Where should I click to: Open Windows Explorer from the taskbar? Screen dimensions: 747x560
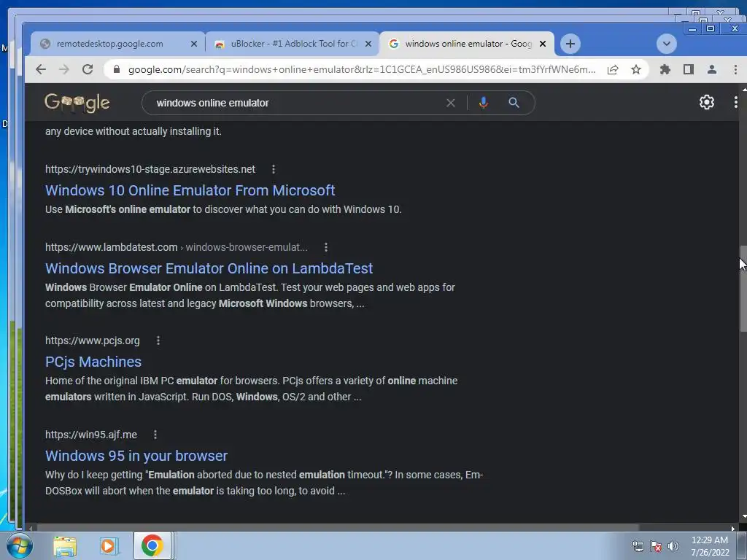(65, 545)
